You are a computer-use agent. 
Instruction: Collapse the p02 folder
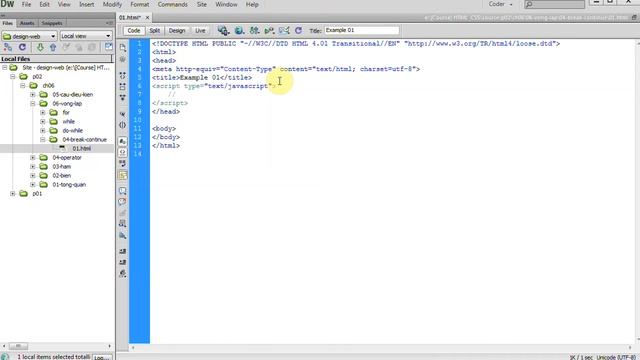[13, 76]
